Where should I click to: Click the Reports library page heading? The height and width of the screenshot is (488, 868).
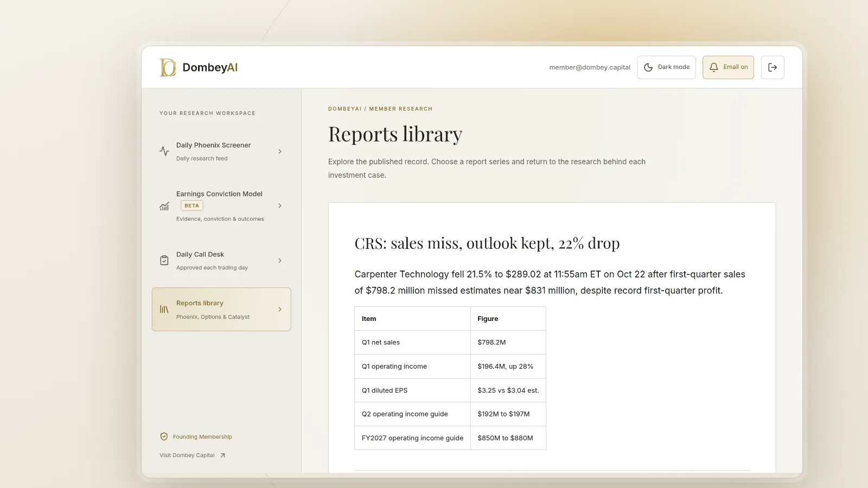point(395,134)
